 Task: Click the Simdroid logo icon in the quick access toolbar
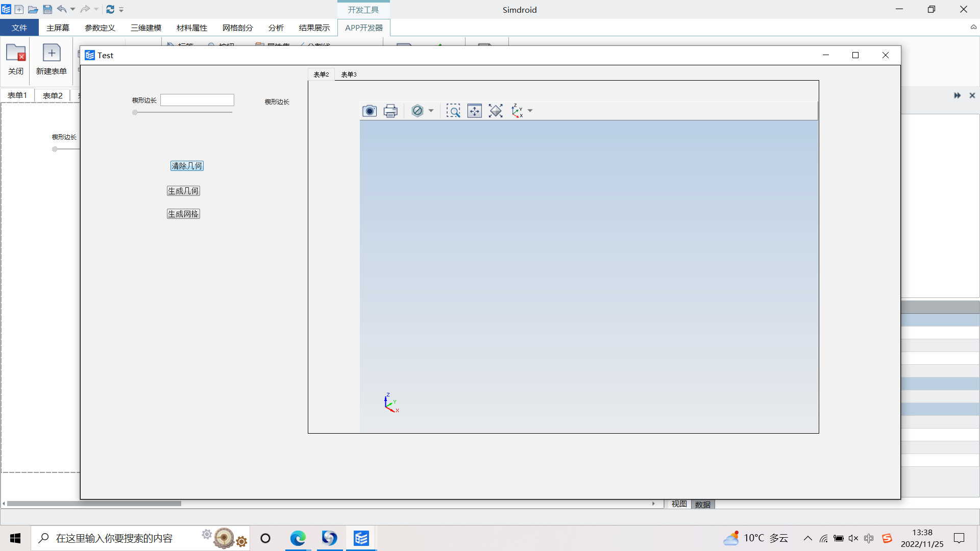click(x=6, y=9)
